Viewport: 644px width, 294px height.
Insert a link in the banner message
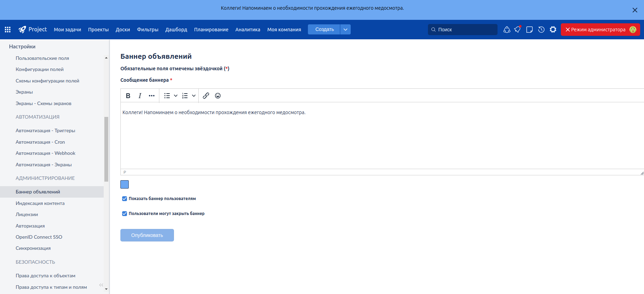click(x=206, y=96)
